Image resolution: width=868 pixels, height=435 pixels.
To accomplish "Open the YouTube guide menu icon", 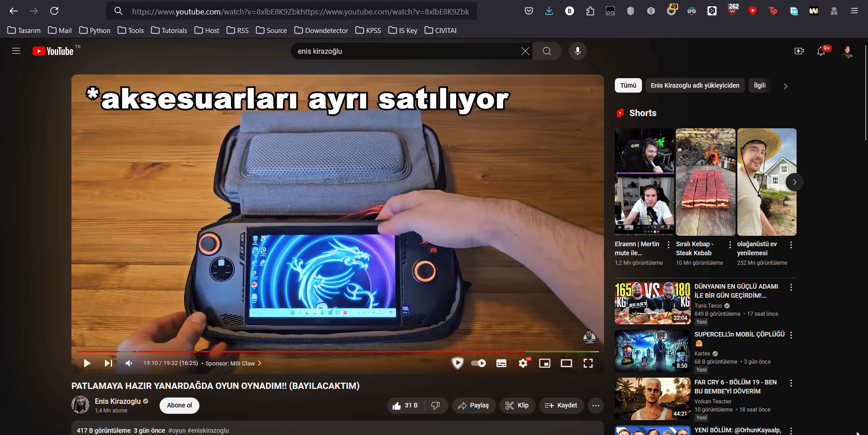I will (x=16, y=51).
